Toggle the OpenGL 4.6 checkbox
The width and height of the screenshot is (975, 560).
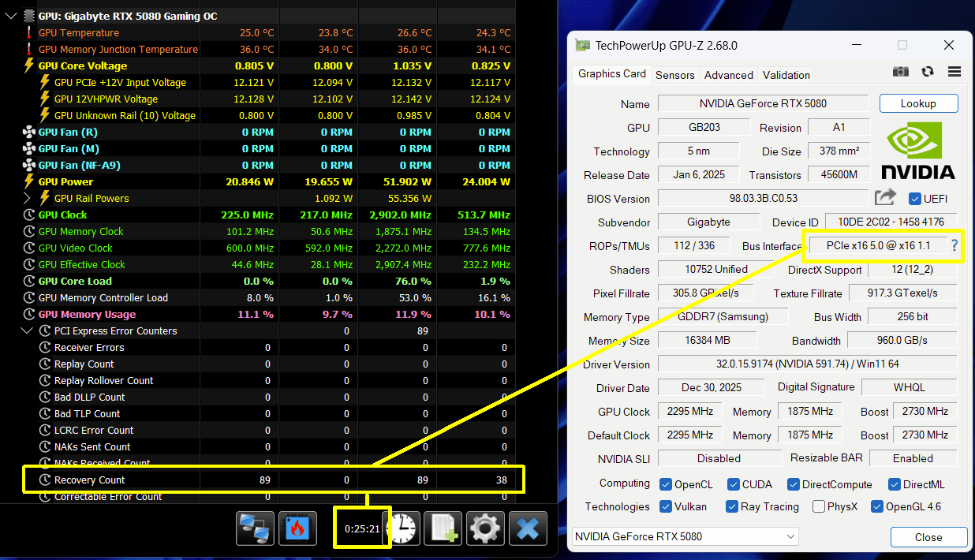point(876,506)
